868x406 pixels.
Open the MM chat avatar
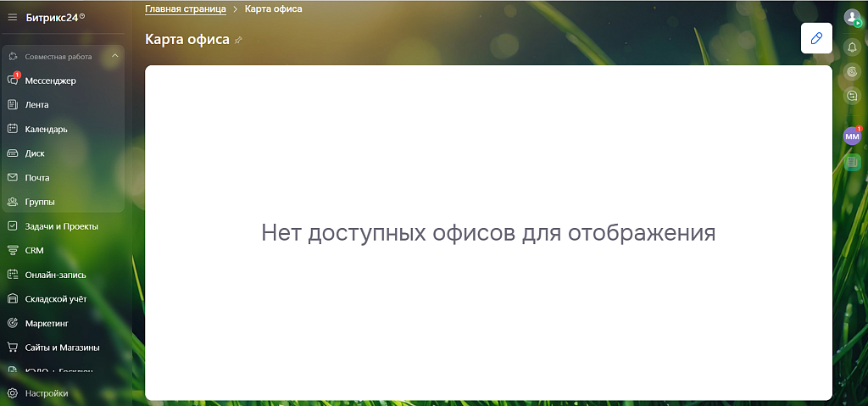pyautogui.click(x=852, y=136)
